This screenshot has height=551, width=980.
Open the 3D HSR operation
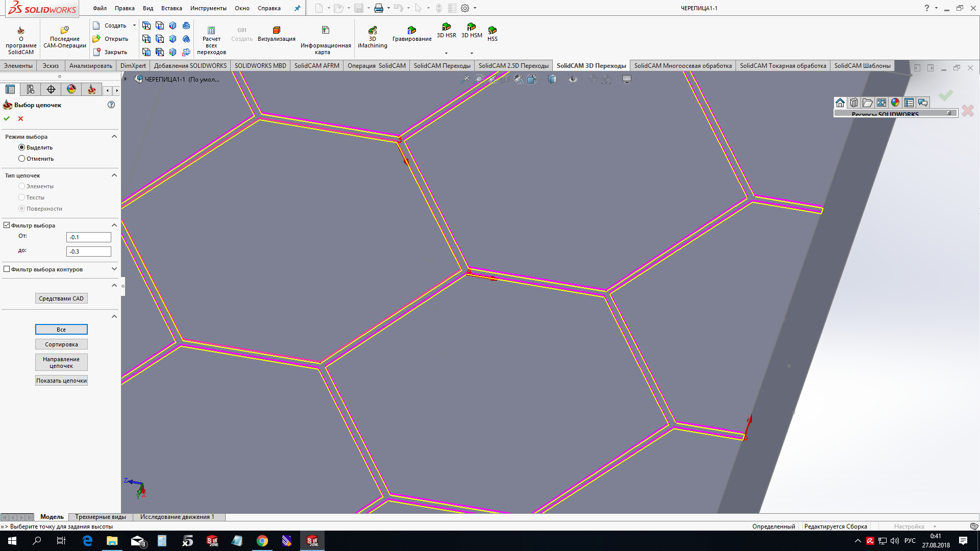coord(446,28)
